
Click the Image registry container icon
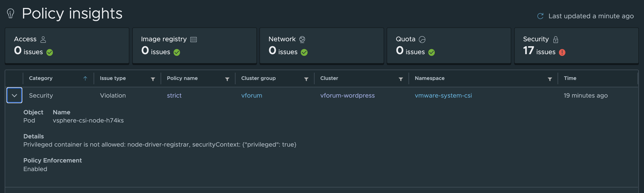[x=194, y=40]
